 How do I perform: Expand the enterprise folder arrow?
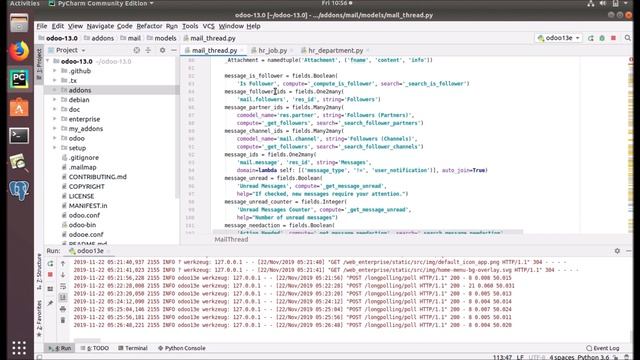(55, 119)
